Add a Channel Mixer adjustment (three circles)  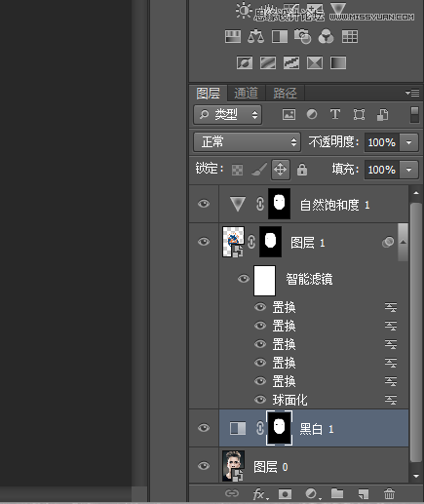(326, 37)
